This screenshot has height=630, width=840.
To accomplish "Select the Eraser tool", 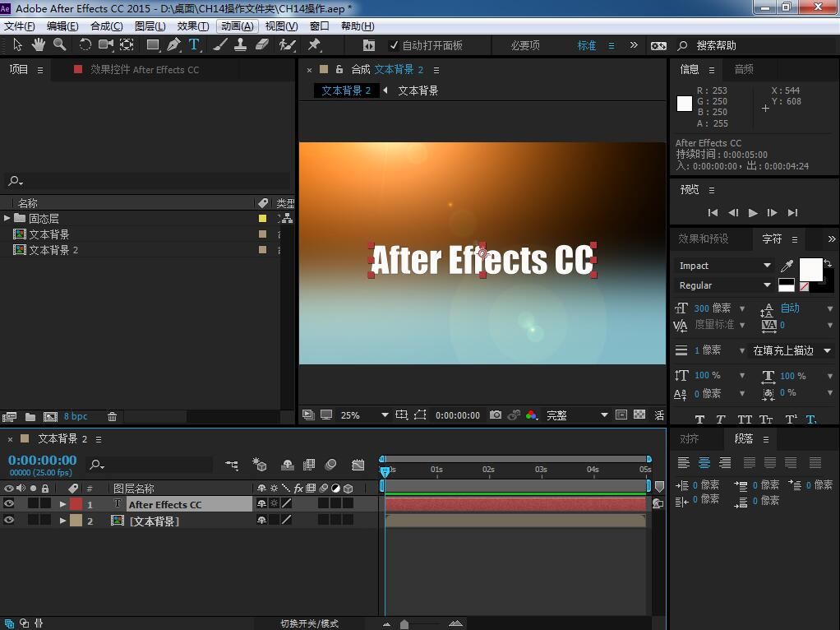I will click(x=262, y=45).
